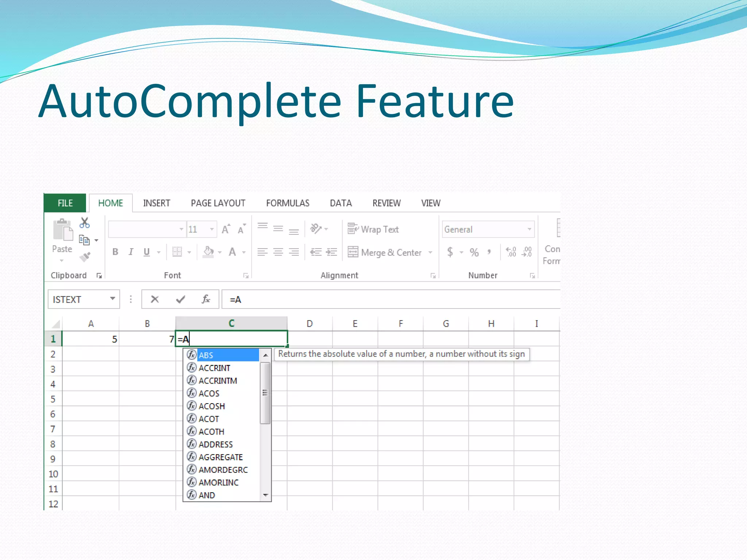Image resolution: width=747 pixels, height=560 pixels.
Task: Select AGGREGATE function suggestion
Action: pyautogui.click(x=222, y=457)
